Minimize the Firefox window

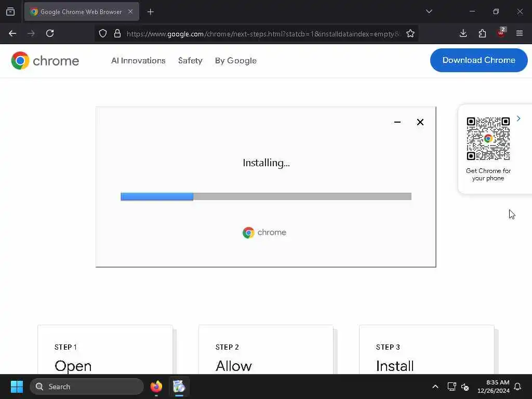coord(472,11)
